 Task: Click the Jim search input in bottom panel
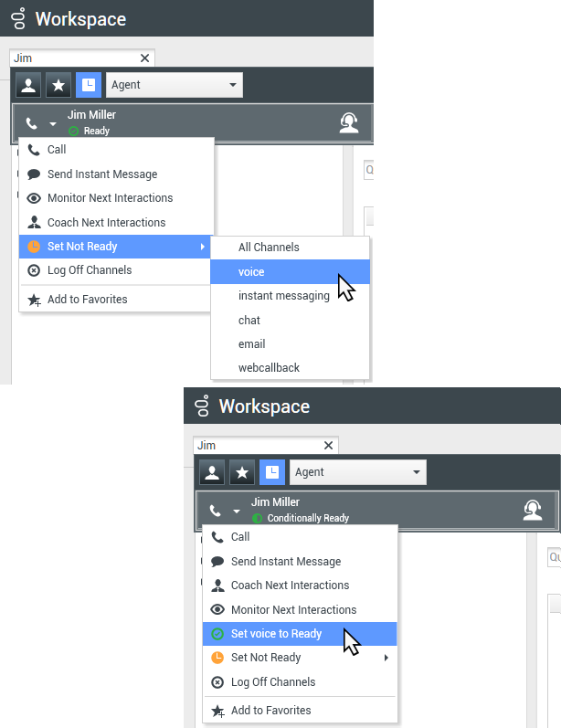(258, 445)
